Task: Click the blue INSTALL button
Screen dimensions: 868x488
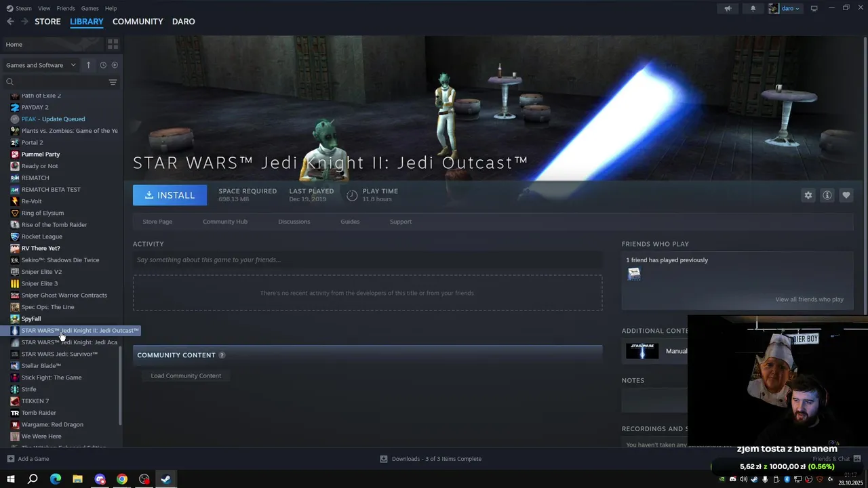Action: click(x=170, y=195)
